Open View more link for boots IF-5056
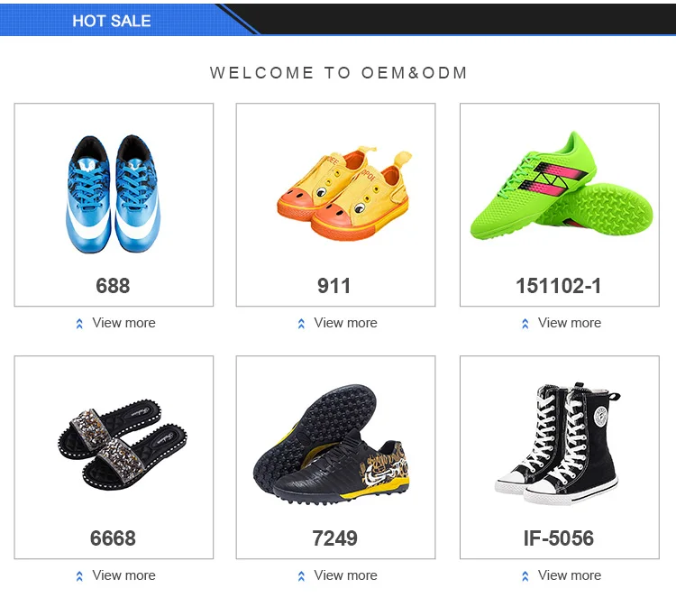Screen dimensions: 676x616 coord(569,575)
